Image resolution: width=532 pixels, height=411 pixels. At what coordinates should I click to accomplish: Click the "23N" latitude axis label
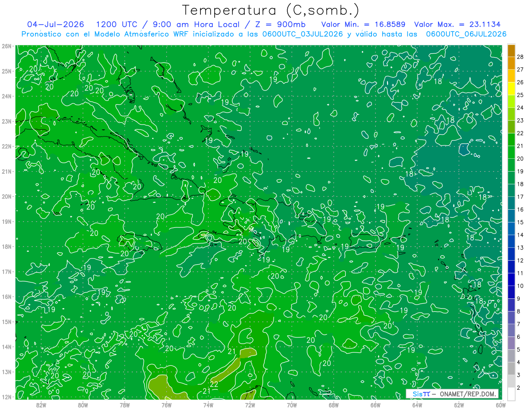coord(6,121)
